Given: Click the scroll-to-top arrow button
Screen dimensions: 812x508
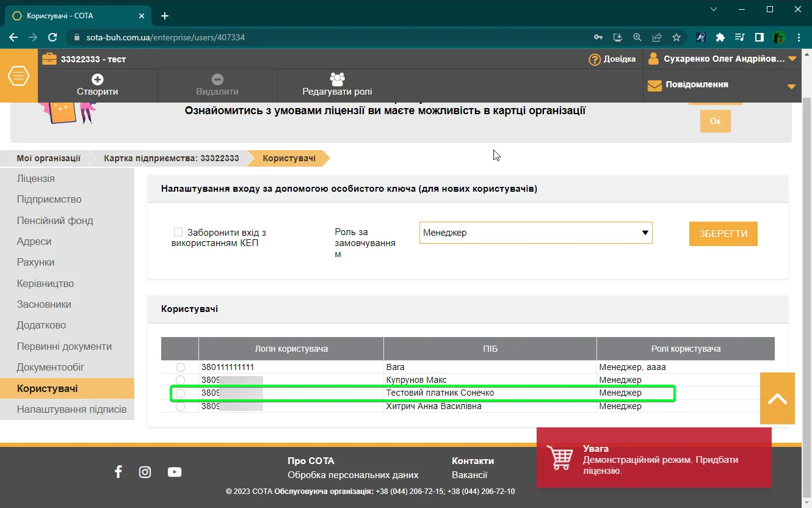Looking at the screenshot, I should (x=777, y=398).
